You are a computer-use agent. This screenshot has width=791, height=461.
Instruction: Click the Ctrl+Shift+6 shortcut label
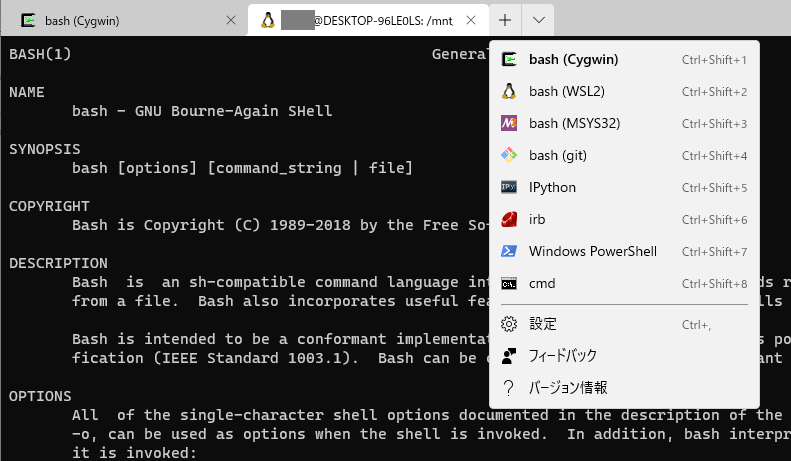pos(714,219)
